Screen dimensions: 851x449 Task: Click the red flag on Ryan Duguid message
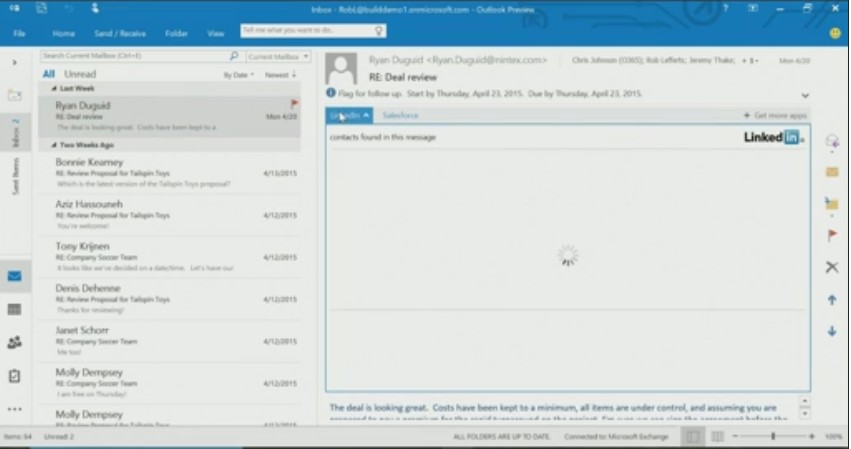point(294,103)
